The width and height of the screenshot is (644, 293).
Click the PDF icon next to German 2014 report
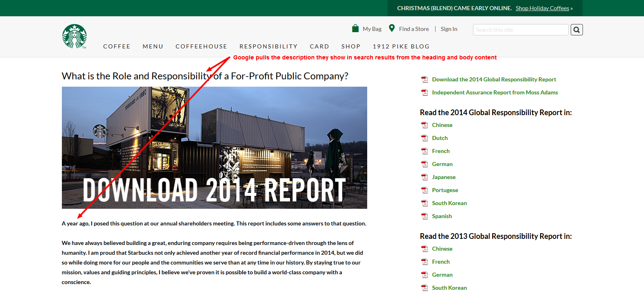coord(425,164)
